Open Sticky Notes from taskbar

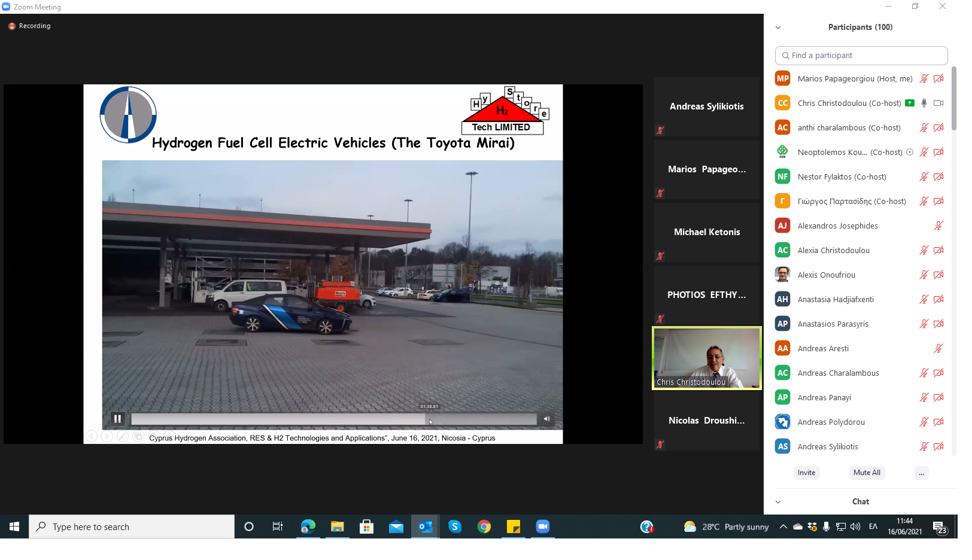pyautogui.click(x=514, y=526)
